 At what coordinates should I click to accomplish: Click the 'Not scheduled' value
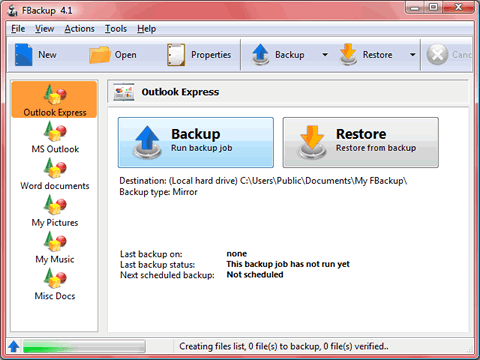coord(255,275)
